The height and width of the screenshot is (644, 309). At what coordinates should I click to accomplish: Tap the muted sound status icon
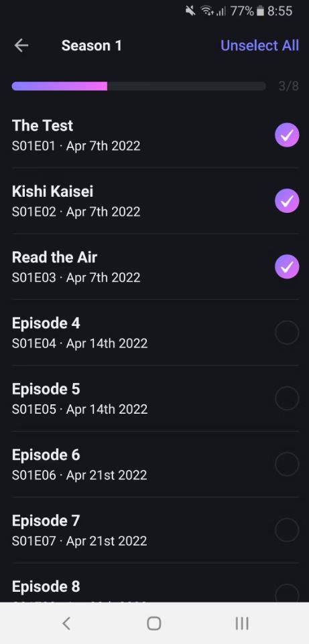(x=190, y=11)
